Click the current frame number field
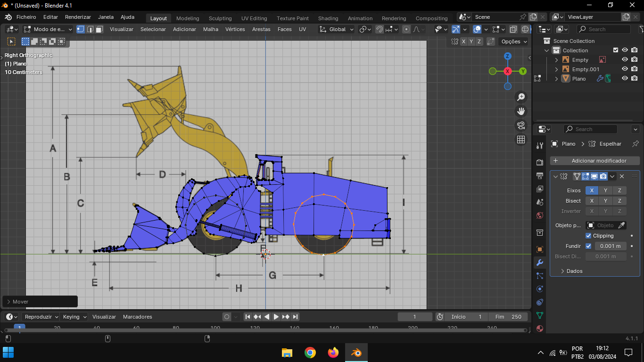 [415, 317]
